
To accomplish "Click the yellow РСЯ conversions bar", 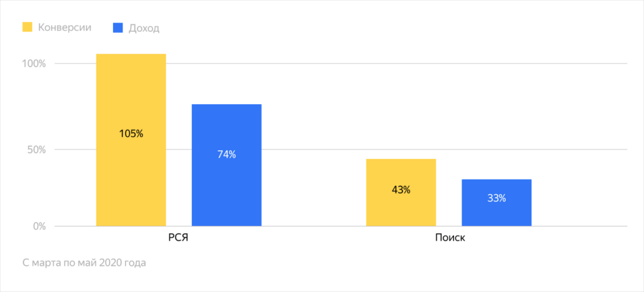I will point(131,94).
